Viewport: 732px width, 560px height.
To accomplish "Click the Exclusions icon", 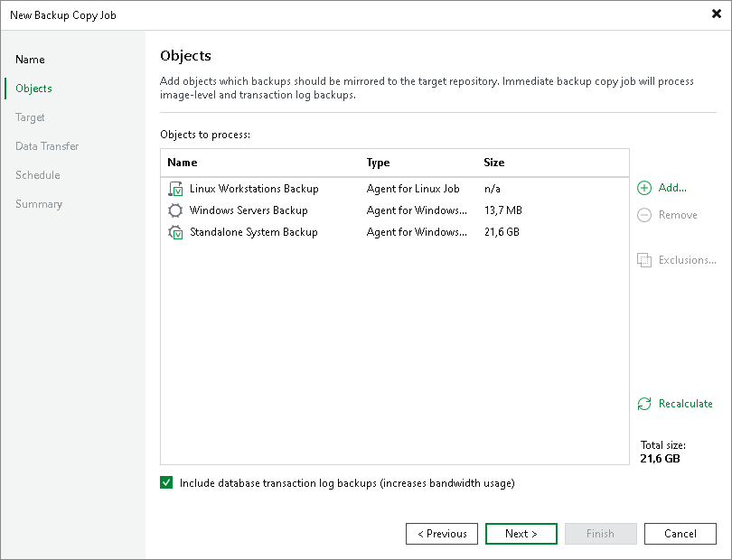I will (x=644, y=260).
